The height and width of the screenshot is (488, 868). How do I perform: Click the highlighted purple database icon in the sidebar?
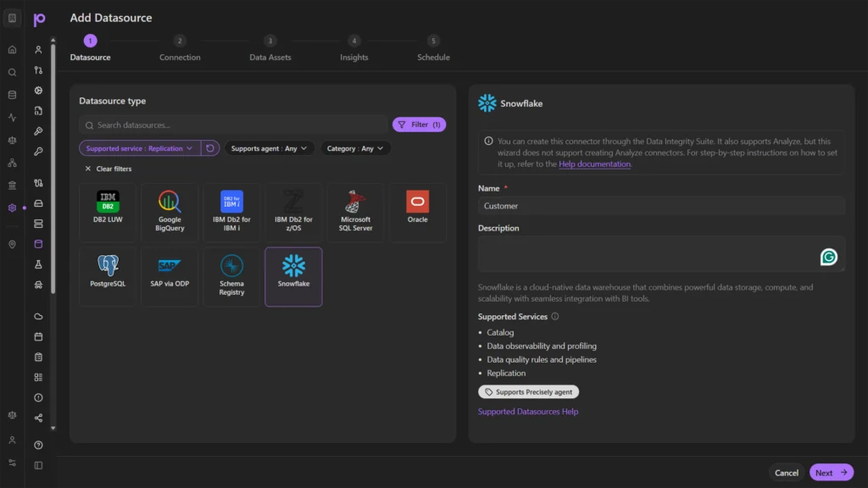coord(38,244)
